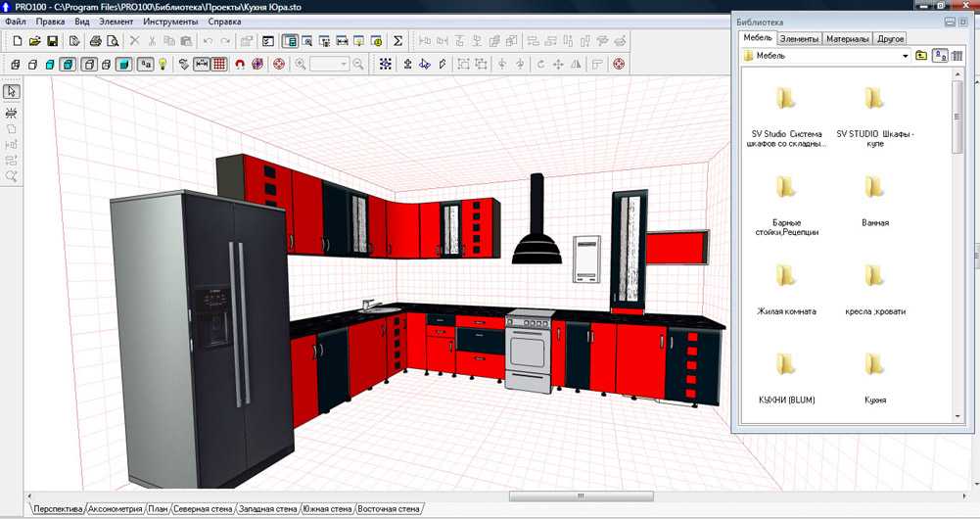Click the Library panel vertical scrollbar thumb
The height and width of the screenshot is (519, 980).
[957, 116]
